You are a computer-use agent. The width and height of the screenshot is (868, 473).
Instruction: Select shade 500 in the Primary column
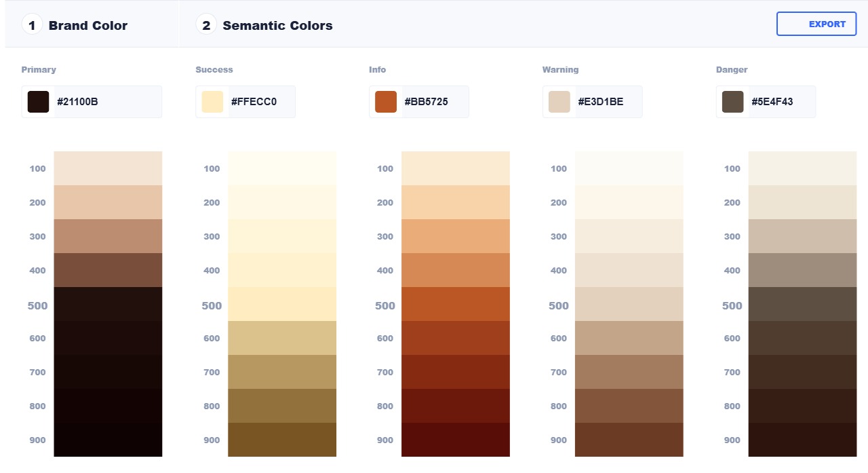pyautogui.click(x=108, y=304)
